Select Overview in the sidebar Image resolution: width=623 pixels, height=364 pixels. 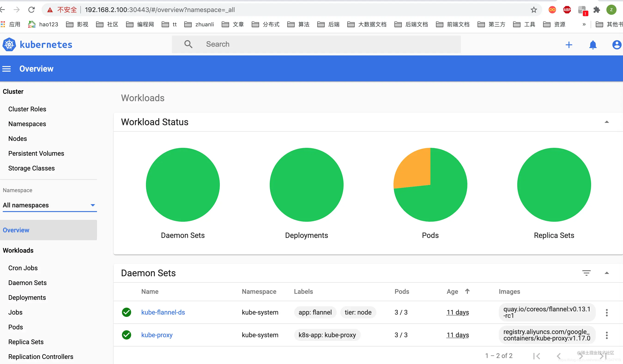[48, 230]
